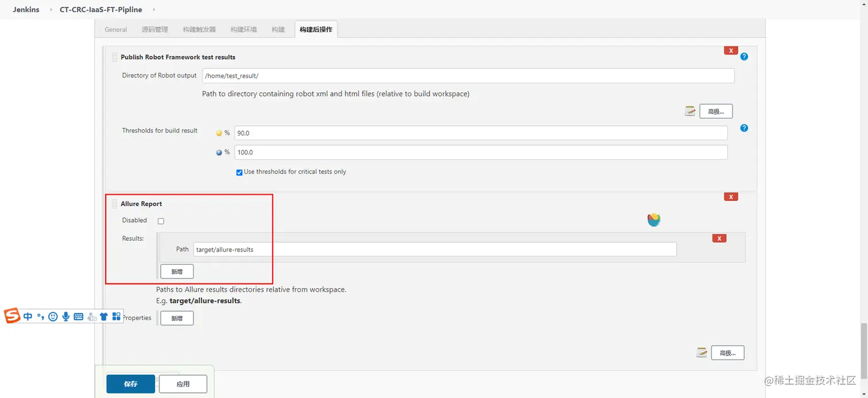Toggle the Allure Disabled checkbox

[161, 221]
